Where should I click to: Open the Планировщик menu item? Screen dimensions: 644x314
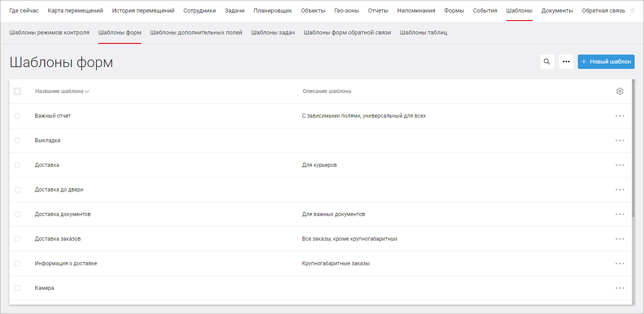[273, 11]
